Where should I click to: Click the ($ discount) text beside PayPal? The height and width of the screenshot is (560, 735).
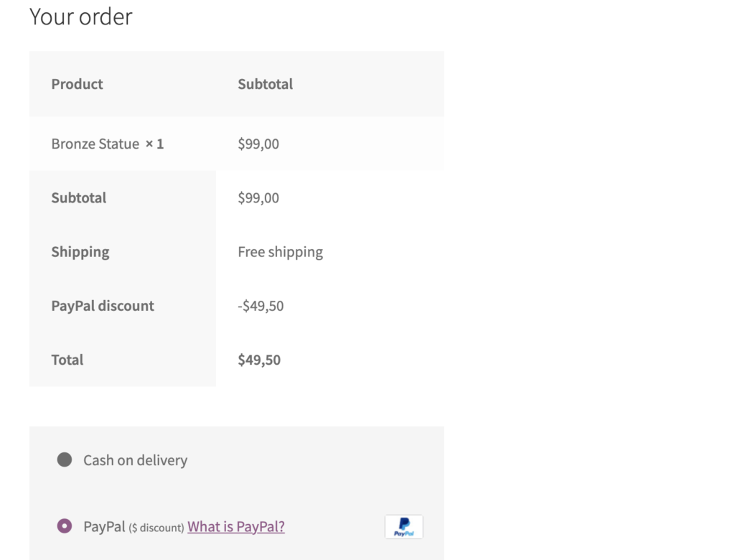[x=156, y=528]
